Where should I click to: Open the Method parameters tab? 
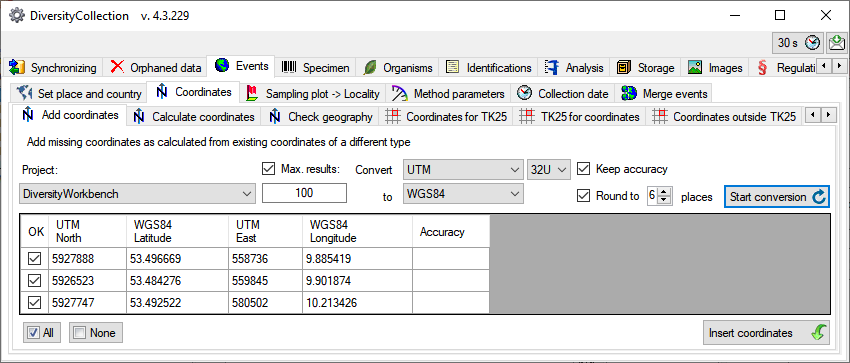(x=449, y=94)
